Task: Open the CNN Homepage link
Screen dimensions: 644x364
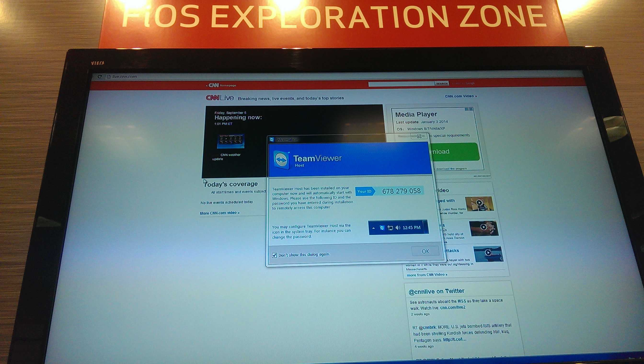Action: [x=221, y=85]
